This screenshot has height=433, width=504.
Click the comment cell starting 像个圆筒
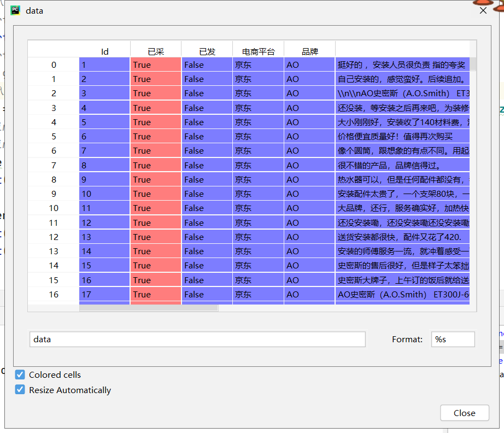pyautogui.click(x=402, y=150)
